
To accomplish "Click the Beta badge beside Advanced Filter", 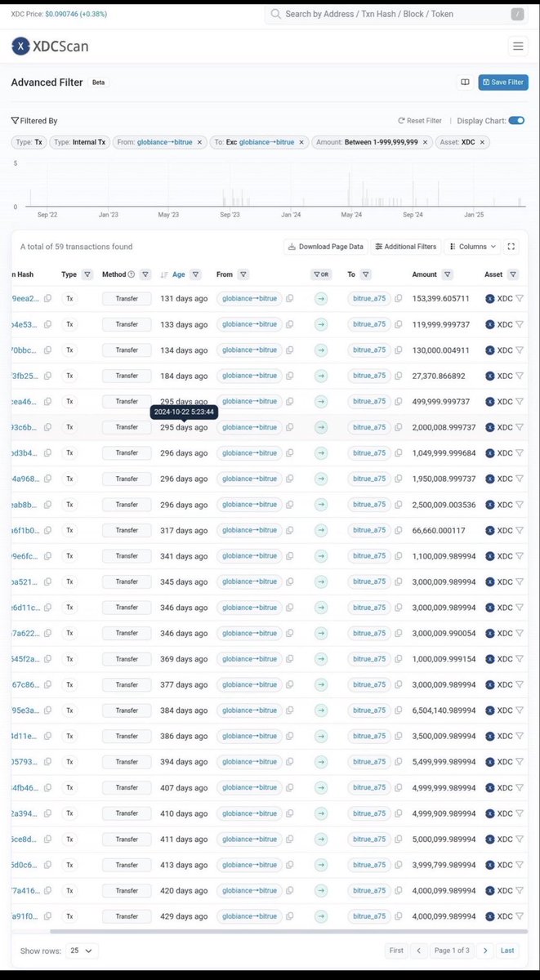I will pyautogui.click(x=98, y=82).
